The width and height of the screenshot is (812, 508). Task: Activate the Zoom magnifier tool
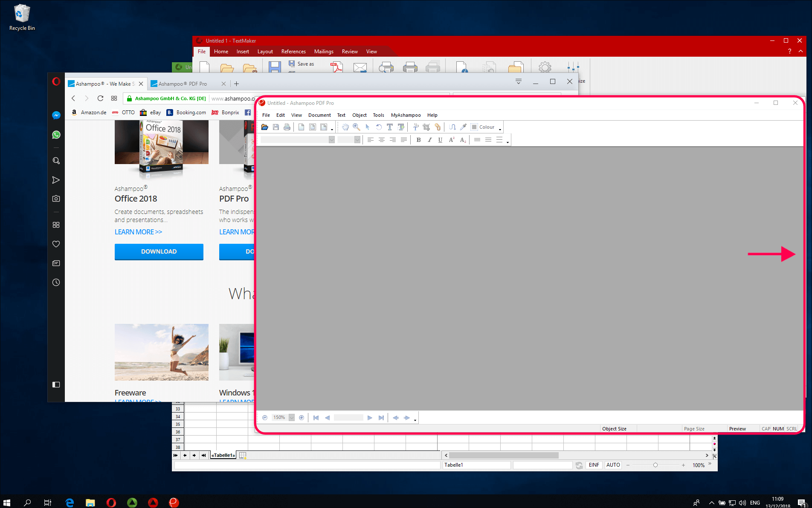point(357,127)
